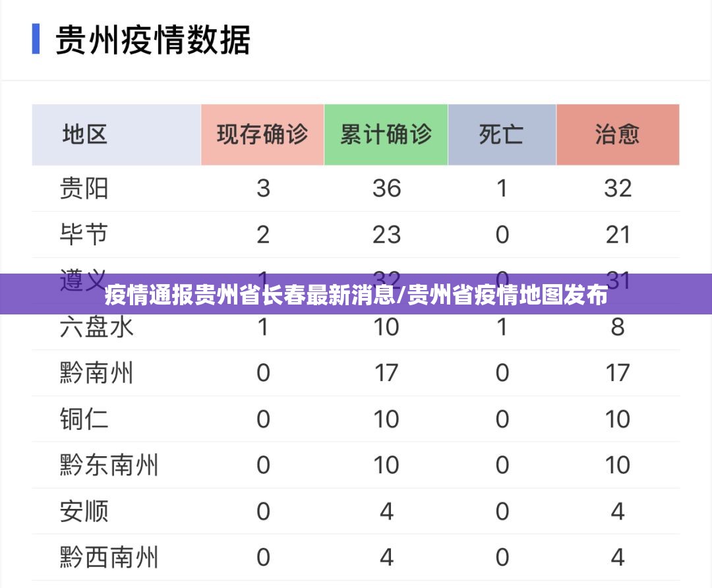712x588 pixels.
Task: Click the green 累计确诊 header cell
Action: [x=386, y=135]
